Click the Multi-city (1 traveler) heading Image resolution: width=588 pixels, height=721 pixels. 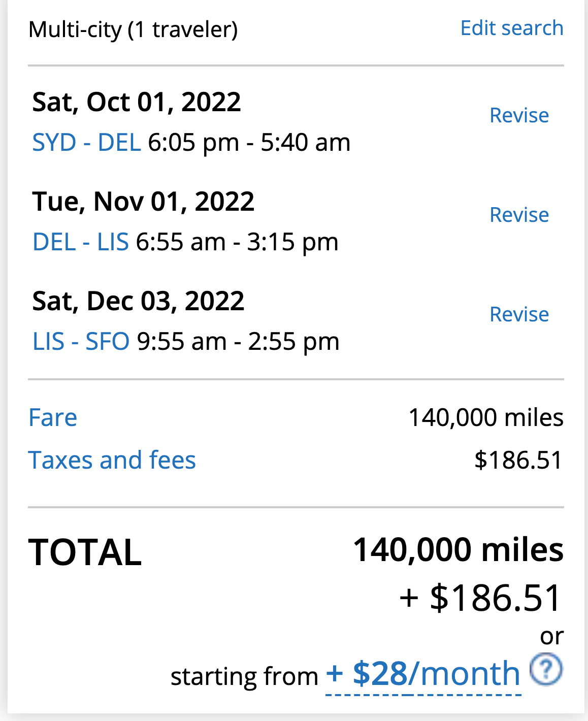[133, 29]
